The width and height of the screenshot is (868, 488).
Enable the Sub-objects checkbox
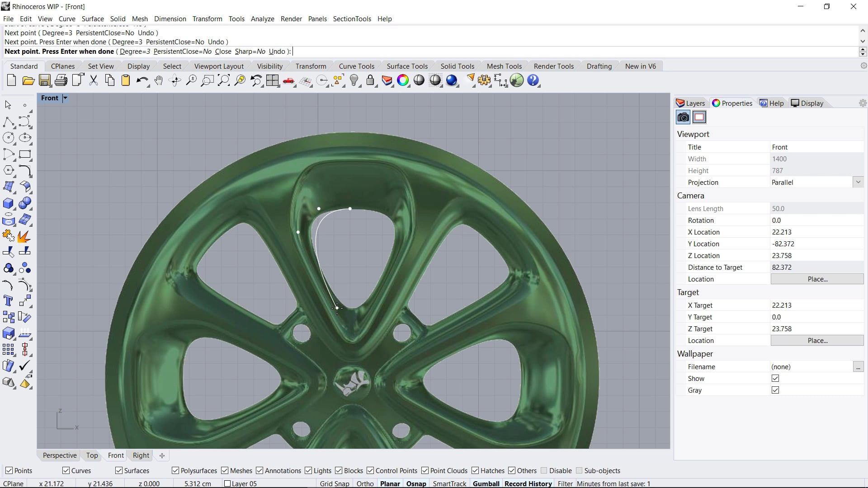click(x=579, y=470)
